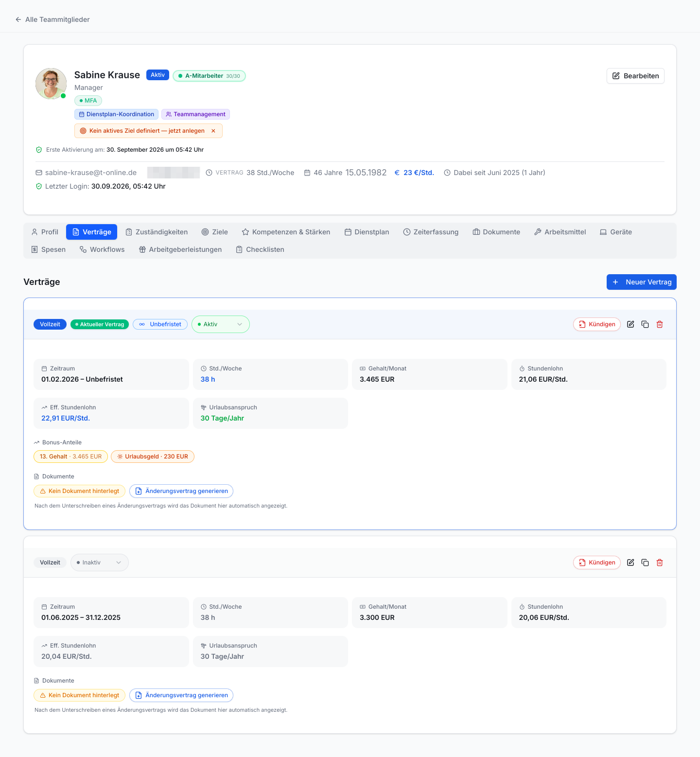Screen dimensions: 700x757
Task: Click Sabine Krause's profile photo
Action: (x=51, y=84)
